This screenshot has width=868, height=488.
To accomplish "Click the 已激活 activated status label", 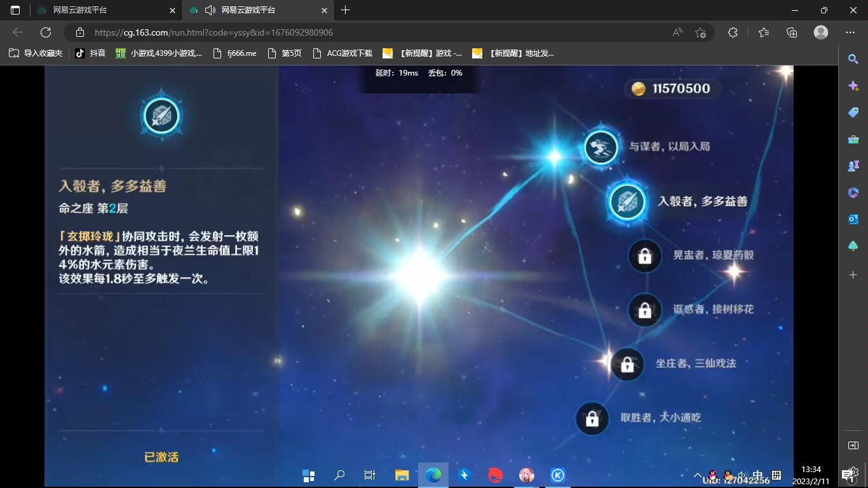I will point(161,457).
